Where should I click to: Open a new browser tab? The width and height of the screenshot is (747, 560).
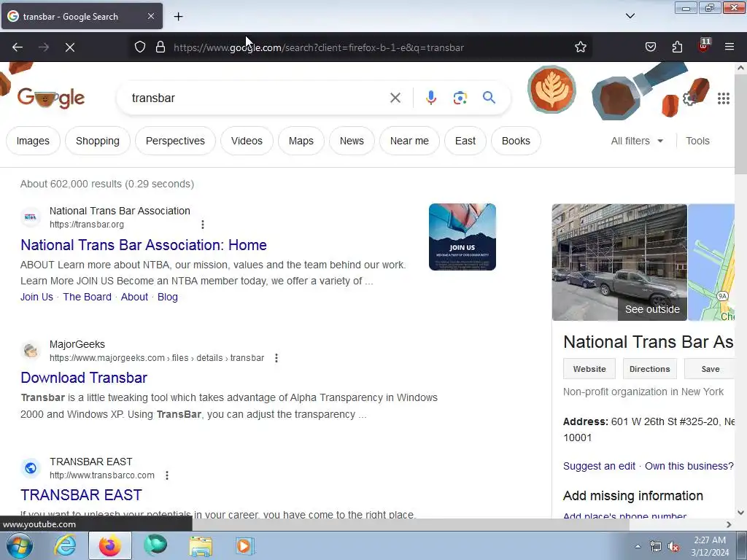point(178,17)
